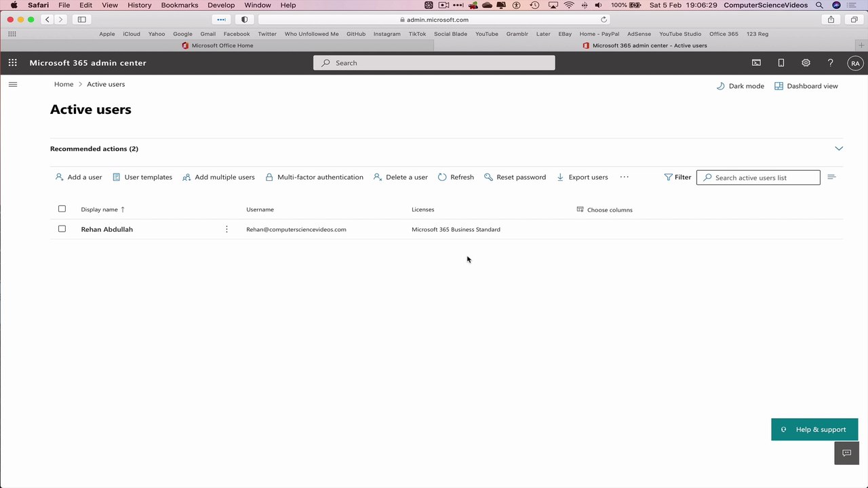Open Cloud Shell icon in header
This screenshot has height=488, width=868.
pos(756,63)
